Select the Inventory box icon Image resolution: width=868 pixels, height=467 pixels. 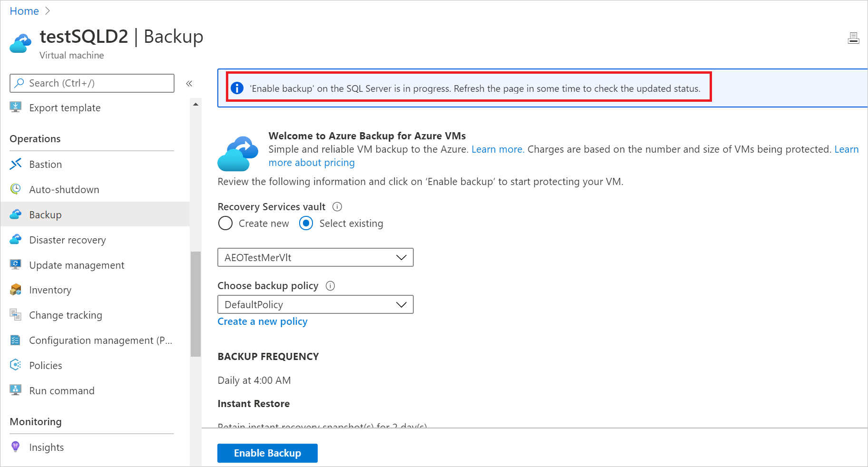click(16, 290)
